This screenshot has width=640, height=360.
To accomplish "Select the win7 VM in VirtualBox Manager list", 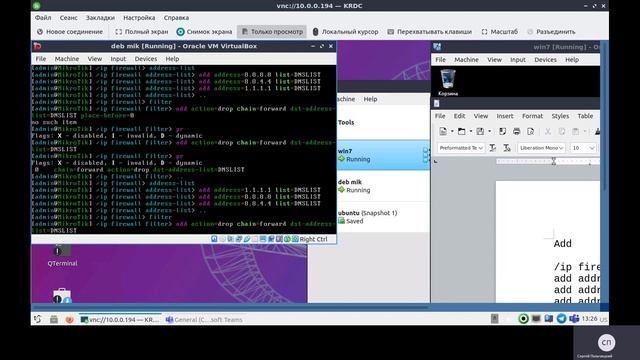I will pyautogui.click(x=383, y=155).
